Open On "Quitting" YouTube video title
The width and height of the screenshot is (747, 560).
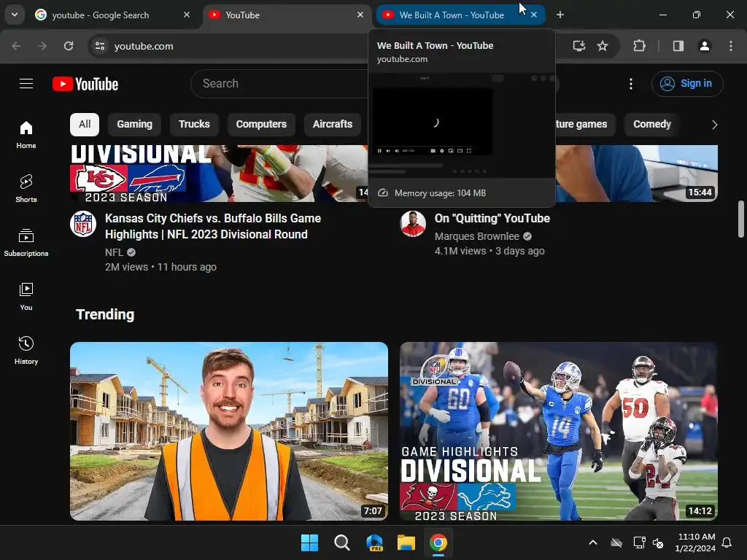tap(492, 218)
